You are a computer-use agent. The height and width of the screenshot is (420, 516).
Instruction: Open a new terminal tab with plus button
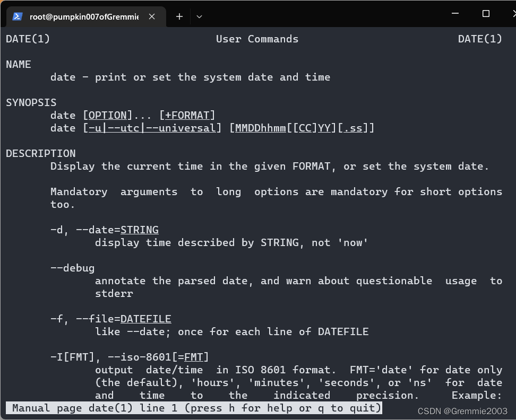179,16
